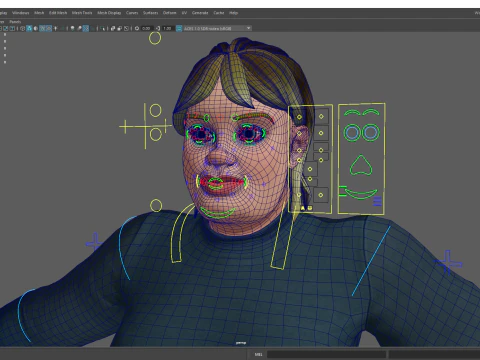The image size is (480, 360).
Task: Toggle the View Transform color management icon
Action: (x=179, y=28)
